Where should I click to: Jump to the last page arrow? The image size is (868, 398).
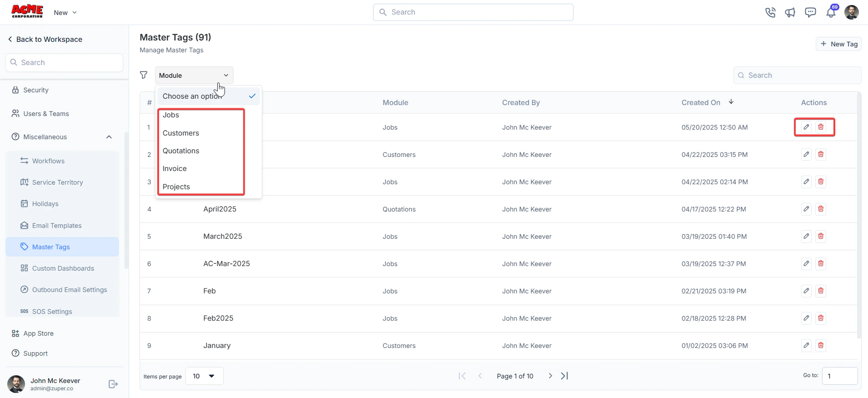[564, 376]
